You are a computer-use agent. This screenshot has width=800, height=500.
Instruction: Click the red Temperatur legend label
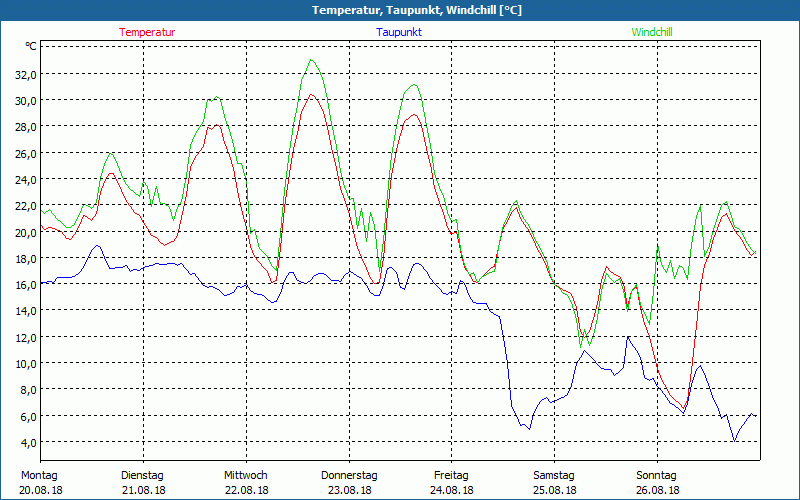point(147,32)
